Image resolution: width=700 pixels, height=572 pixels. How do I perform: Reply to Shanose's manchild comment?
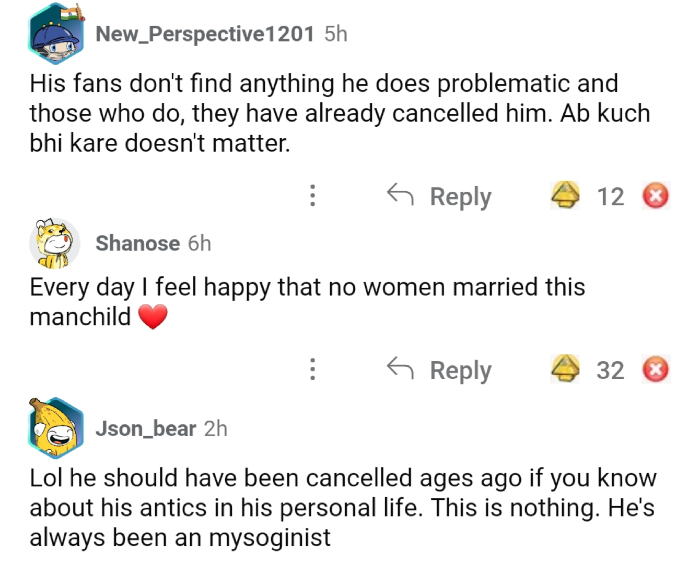click(440, 370)
